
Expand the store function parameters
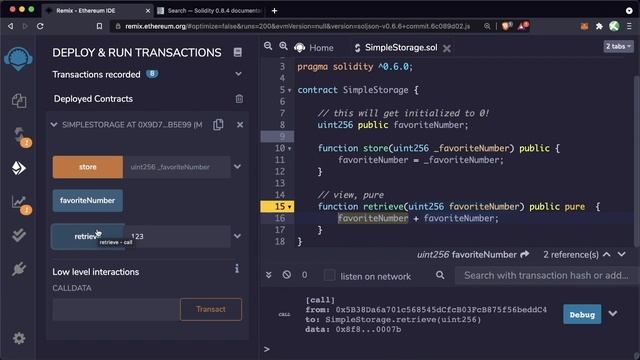click(238, 167)
